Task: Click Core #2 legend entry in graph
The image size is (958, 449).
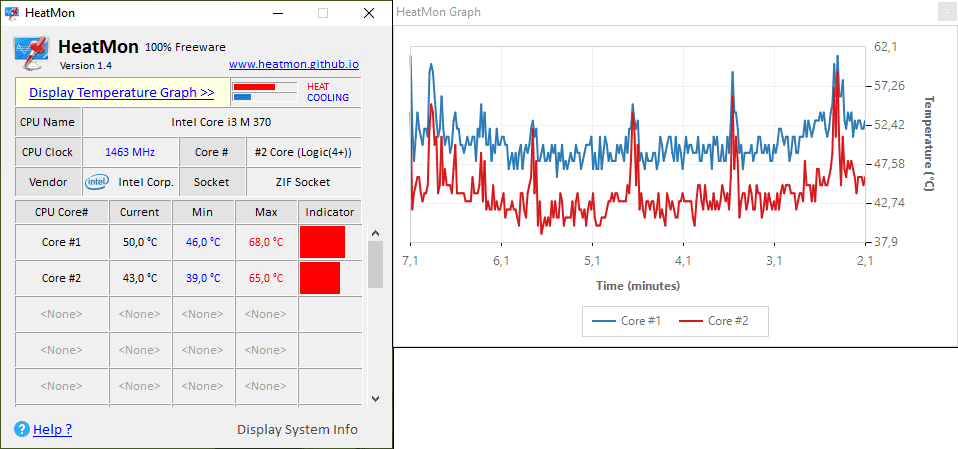Action: 714,321
